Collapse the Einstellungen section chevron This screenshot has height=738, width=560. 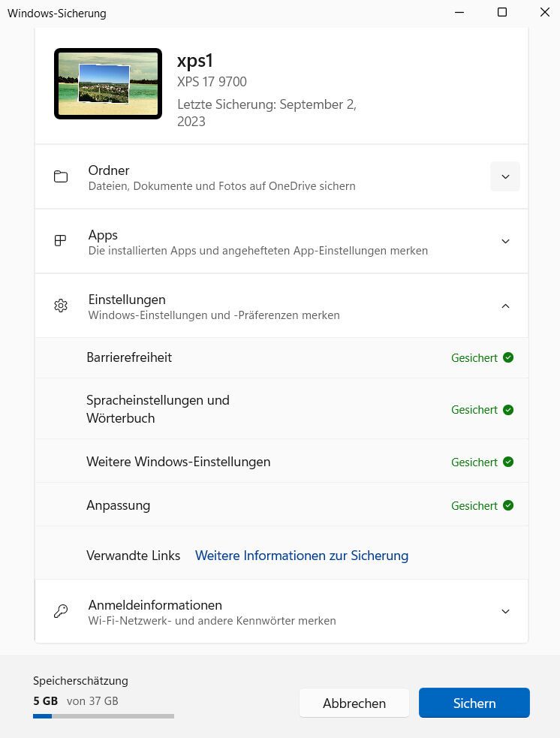(505, 306)
